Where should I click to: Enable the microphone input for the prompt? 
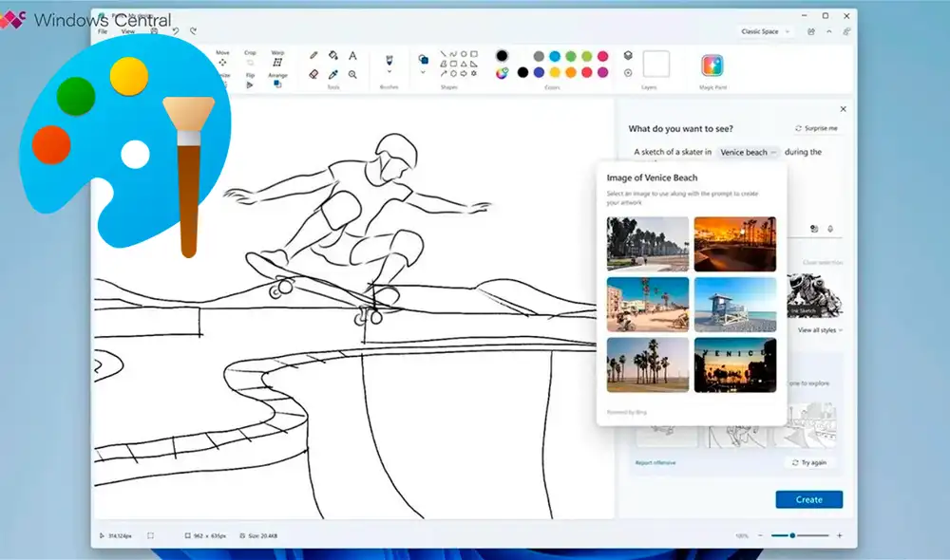830,229
